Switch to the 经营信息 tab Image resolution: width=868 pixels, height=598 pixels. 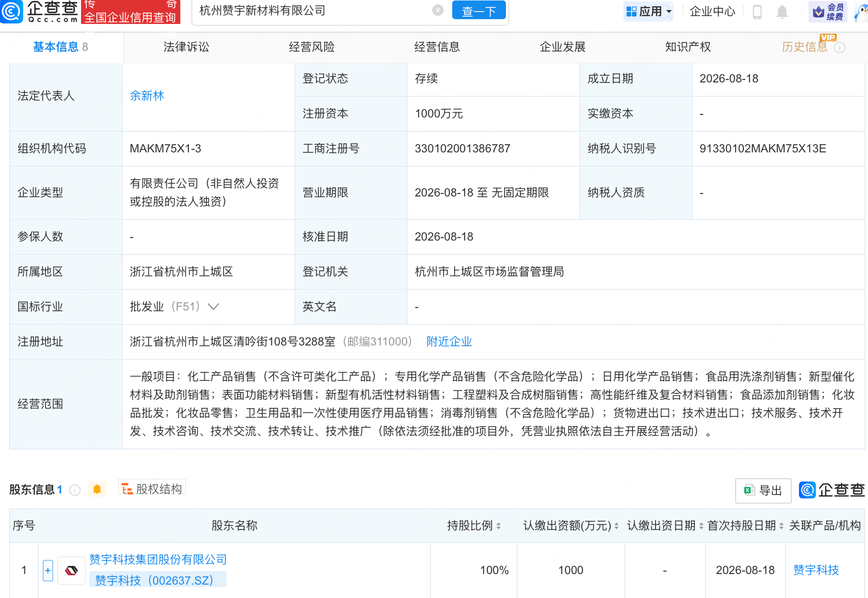pos(437,47)
